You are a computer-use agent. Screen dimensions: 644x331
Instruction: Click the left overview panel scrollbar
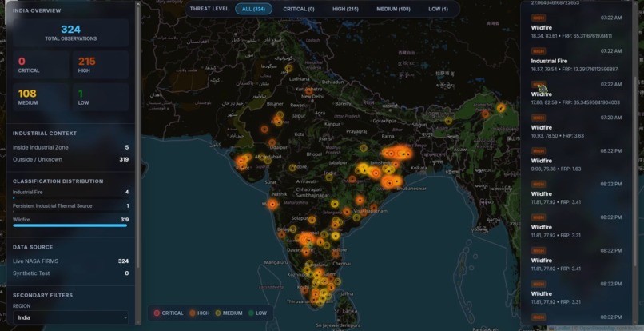click(x=138, y=136)
